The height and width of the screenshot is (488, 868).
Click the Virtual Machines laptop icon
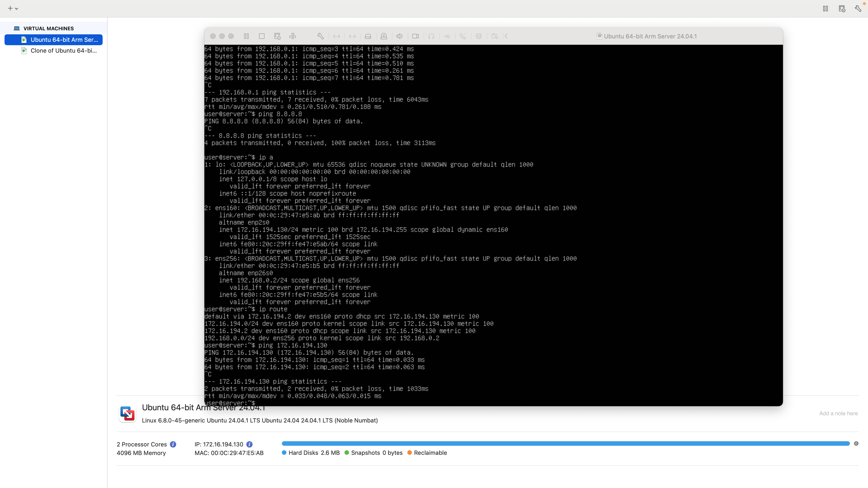click(17, 28)
